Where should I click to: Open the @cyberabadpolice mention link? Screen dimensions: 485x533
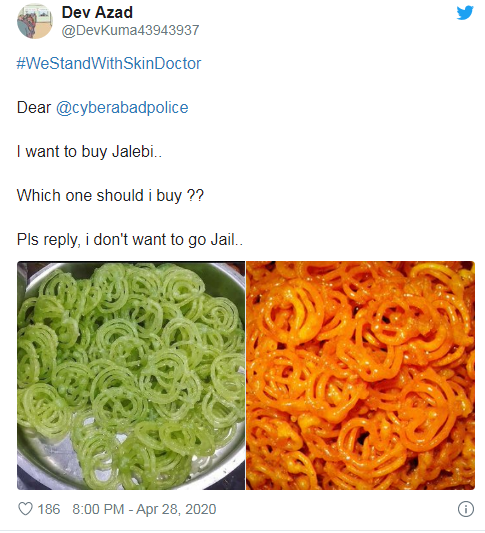click(x=122, y=108)
